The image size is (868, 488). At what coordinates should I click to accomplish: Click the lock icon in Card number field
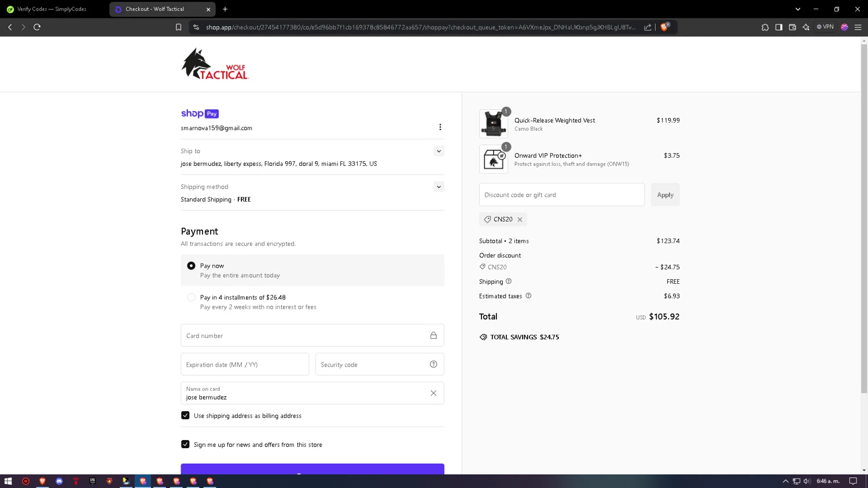point(433,335)
